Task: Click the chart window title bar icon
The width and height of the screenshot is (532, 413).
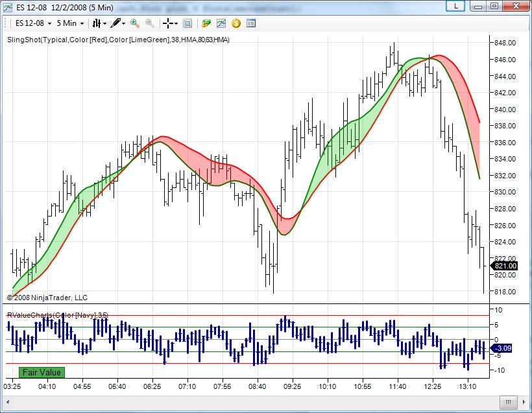Action: (7, 8)
